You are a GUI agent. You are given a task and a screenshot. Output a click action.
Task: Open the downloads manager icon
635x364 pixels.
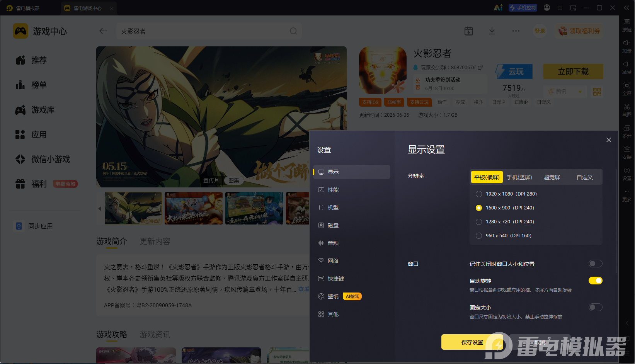click(492, 31)
